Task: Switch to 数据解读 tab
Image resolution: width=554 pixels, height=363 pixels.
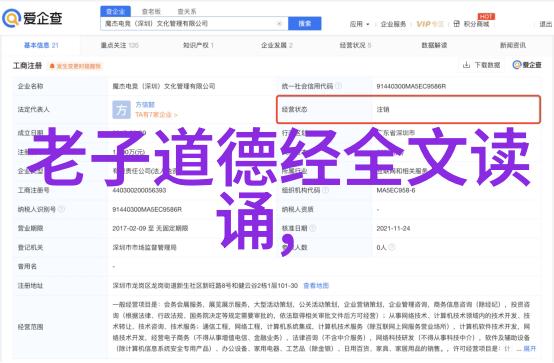Action: coord(434,45)
